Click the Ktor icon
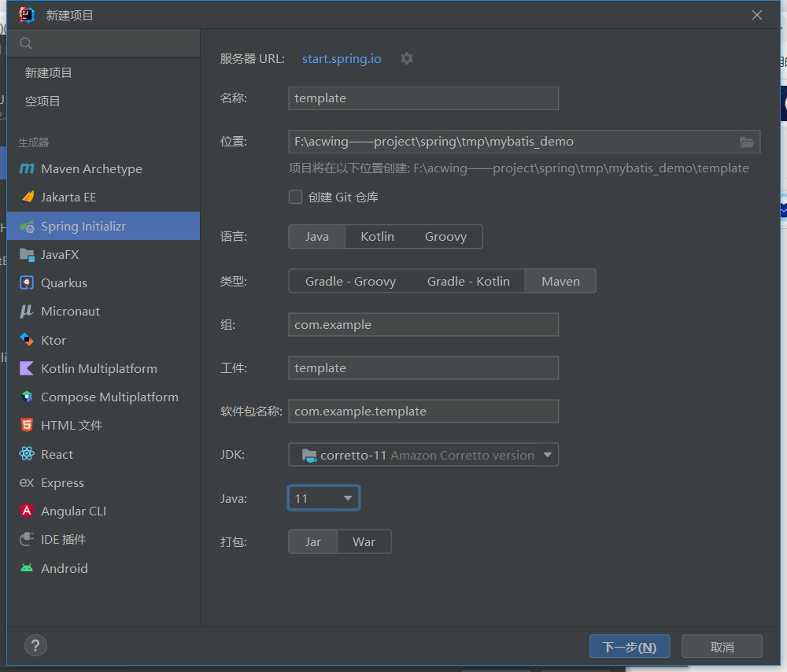The width and height of the screenshot is (787, 672). pos(27,340)
